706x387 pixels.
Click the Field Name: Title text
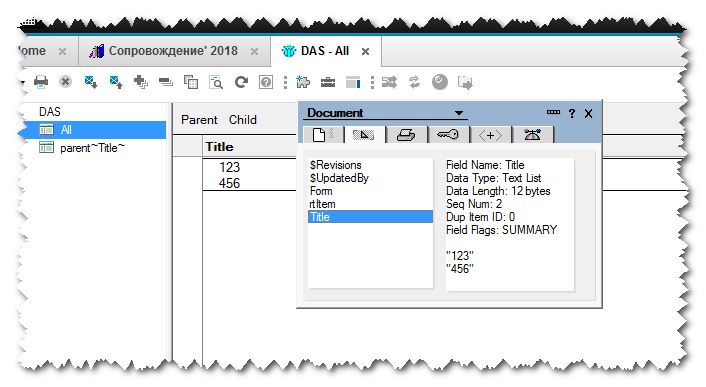pos(485,165)
